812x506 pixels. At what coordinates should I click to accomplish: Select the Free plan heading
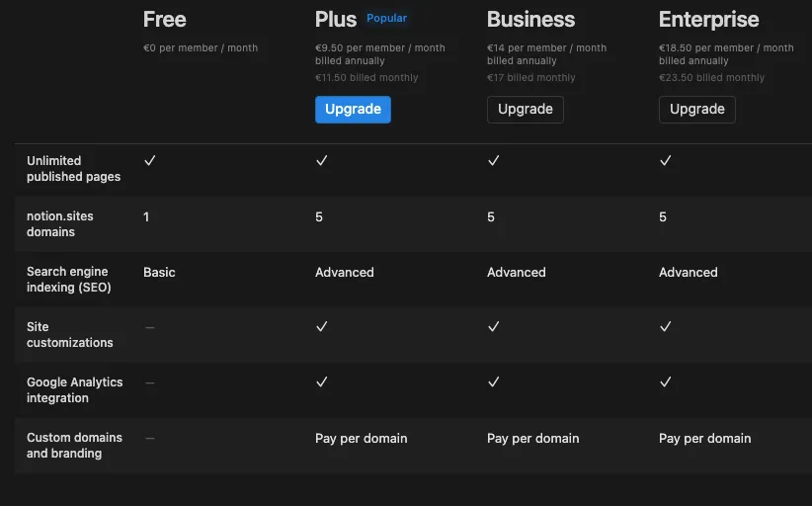[164, 19]
